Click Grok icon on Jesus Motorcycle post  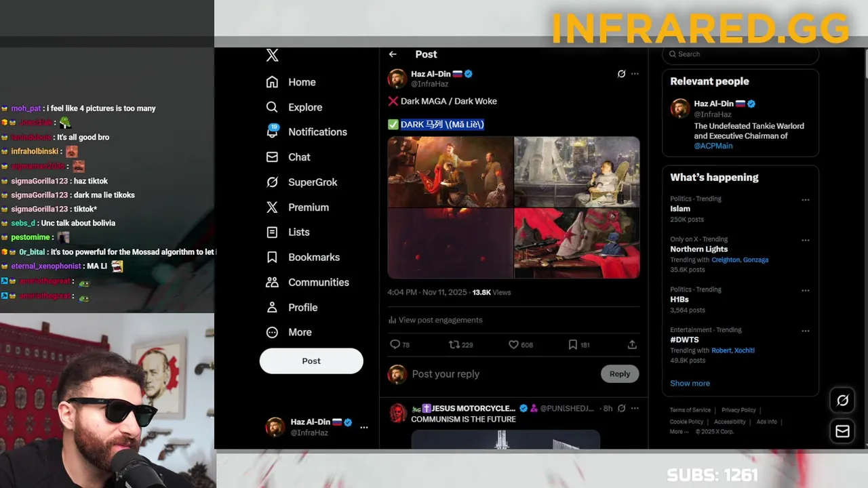(621, 409)
